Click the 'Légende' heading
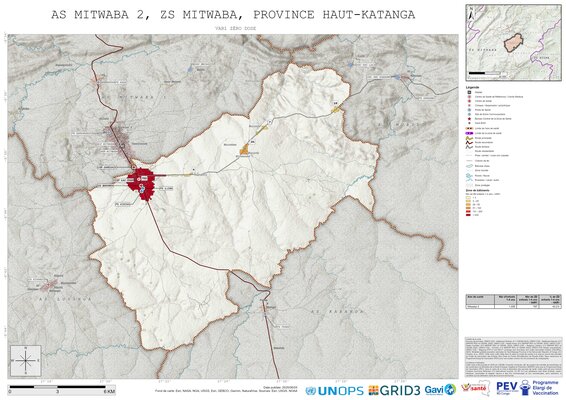This screenshot has height=400, width=566. coord(473,87)
